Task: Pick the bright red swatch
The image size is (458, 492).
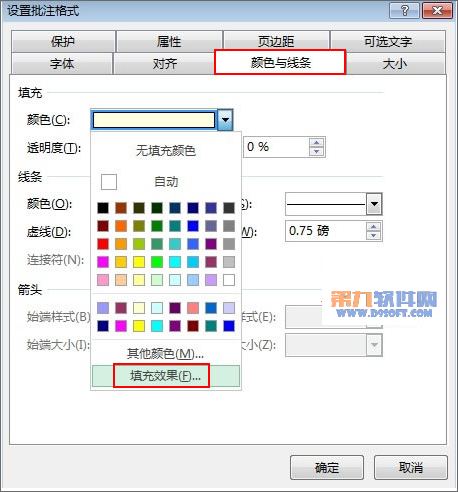Action: (103, 244)
